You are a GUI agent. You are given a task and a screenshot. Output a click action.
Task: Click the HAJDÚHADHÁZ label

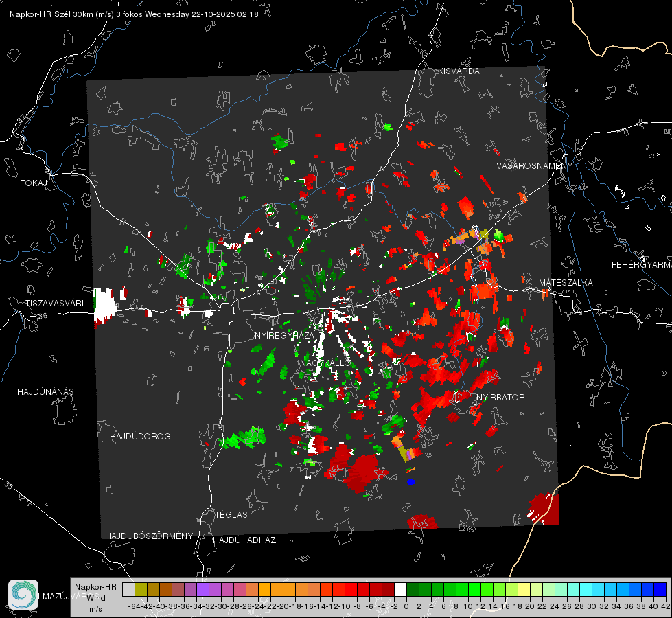click(x=244, y=540)
